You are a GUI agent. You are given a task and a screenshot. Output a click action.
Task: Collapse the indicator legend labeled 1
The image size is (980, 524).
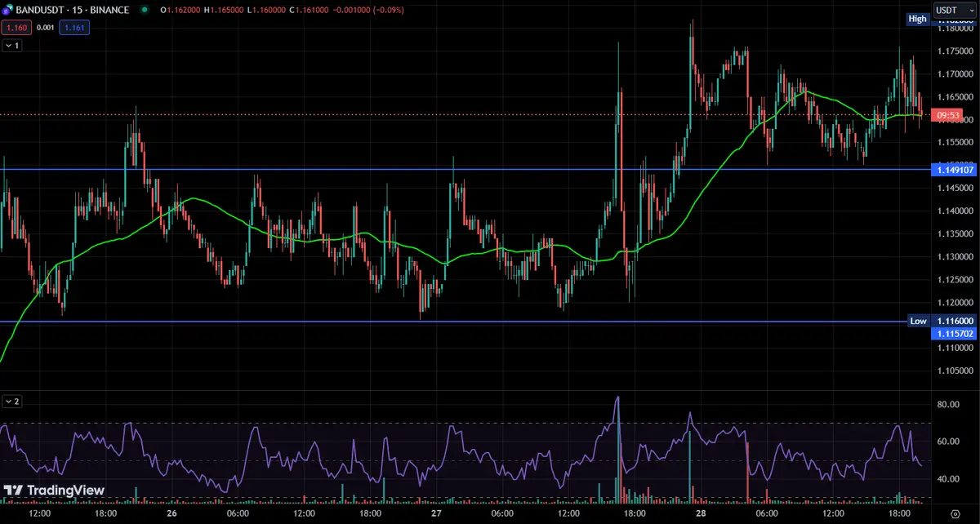11,46
